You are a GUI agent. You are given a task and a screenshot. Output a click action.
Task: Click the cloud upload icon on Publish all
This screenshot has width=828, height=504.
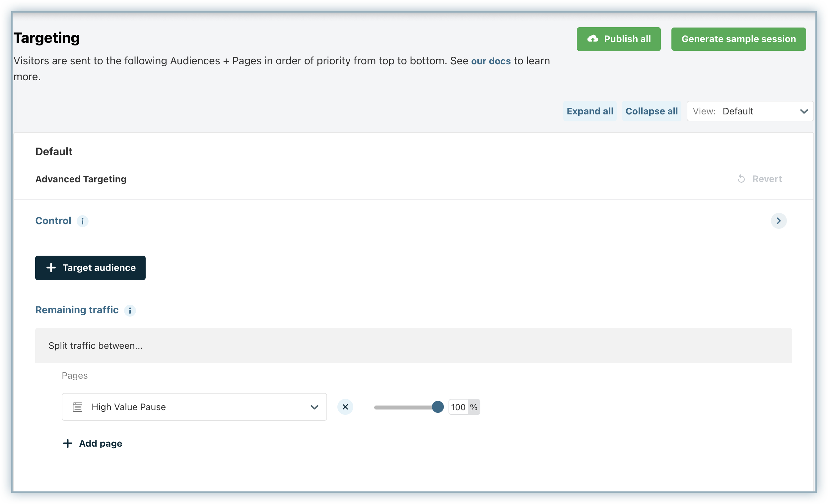(x=592, y=39)
